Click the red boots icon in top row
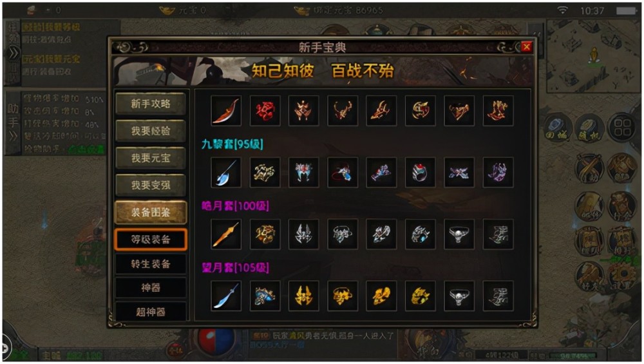The image size is (644, 364). pyautogui.click(x=498, y=111)
